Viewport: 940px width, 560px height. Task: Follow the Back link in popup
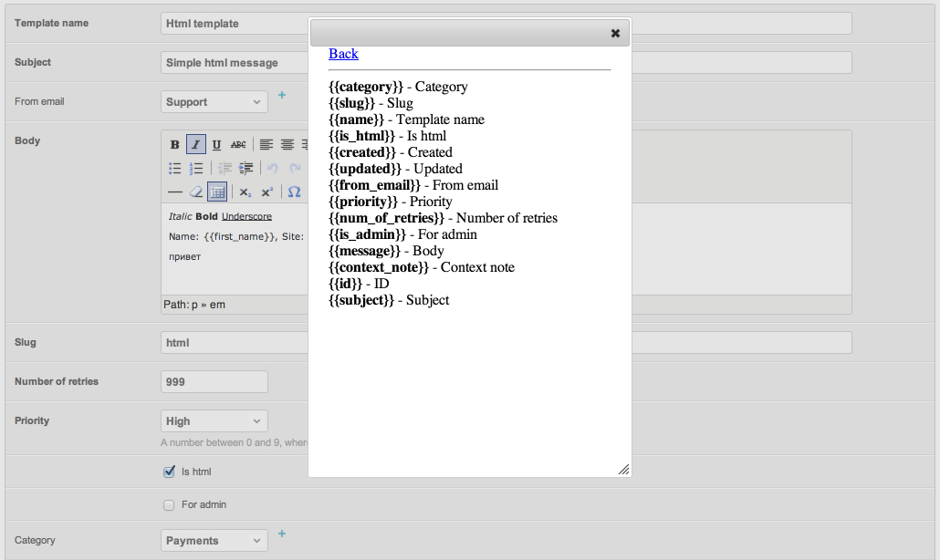(343, 54)
